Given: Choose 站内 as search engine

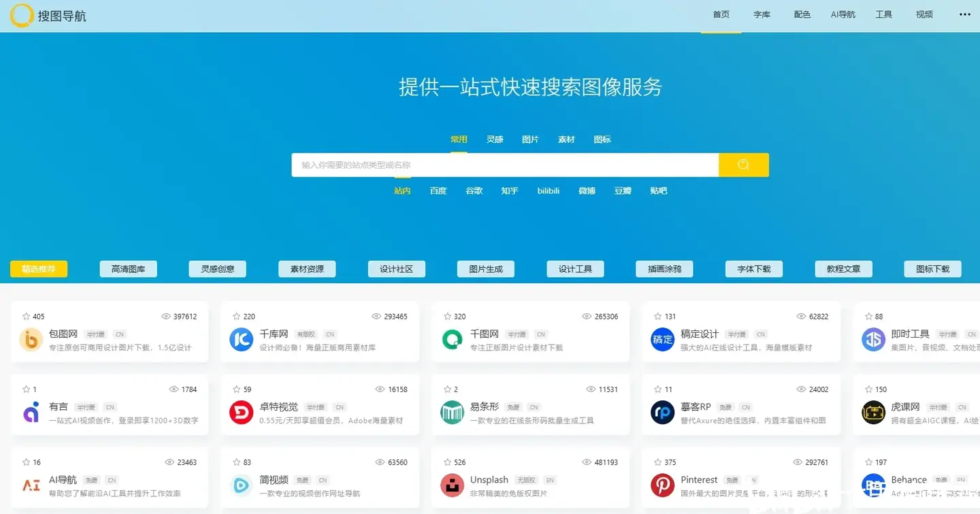Looking at the screenshot, I should 402,191.
